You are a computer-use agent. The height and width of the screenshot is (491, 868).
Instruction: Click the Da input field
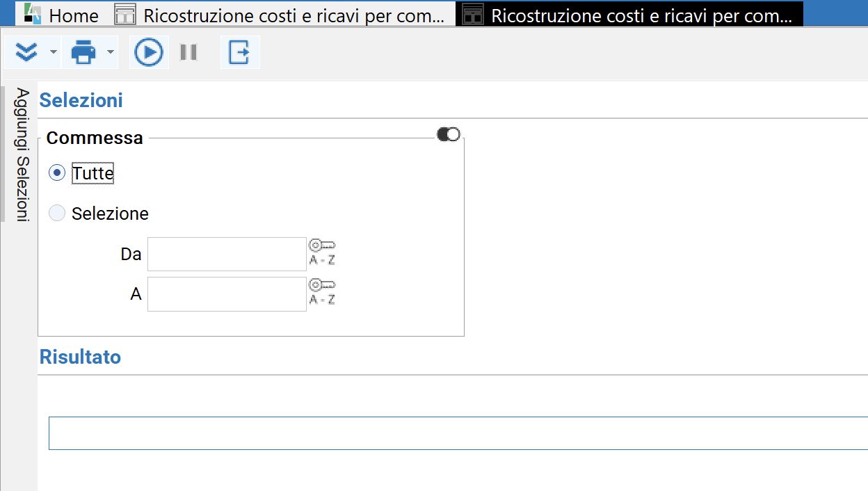(227, 254)
